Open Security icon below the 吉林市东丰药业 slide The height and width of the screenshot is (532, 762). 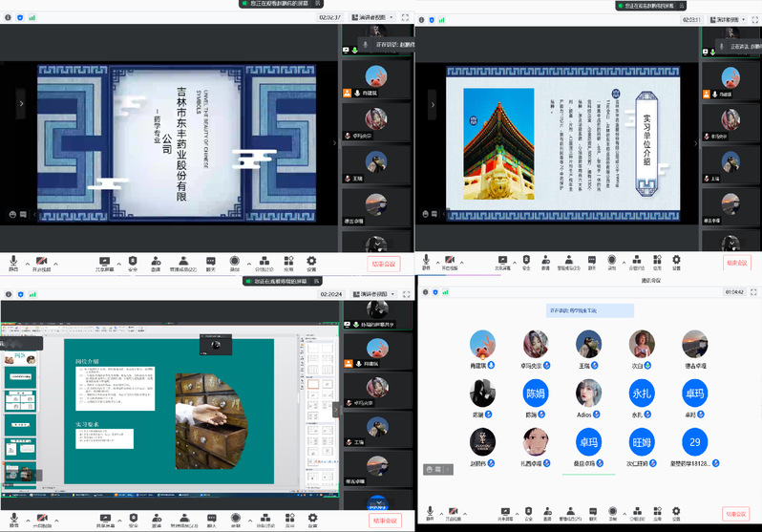pyautogui.click(x=133, y=260)
